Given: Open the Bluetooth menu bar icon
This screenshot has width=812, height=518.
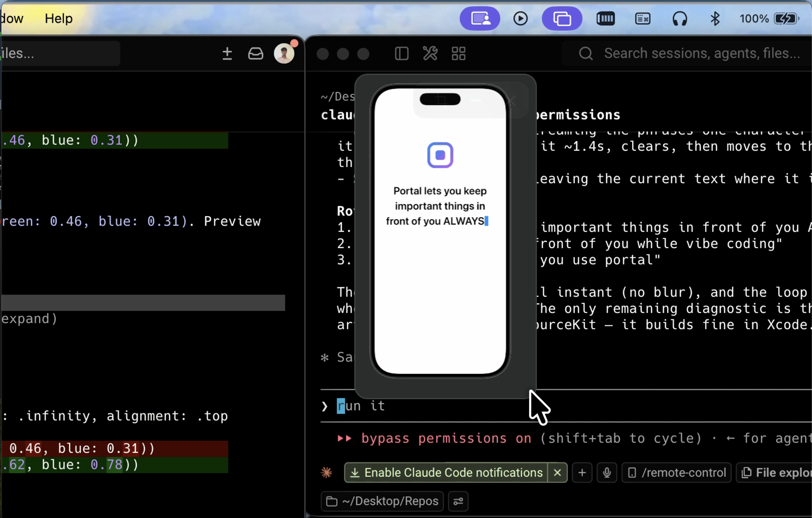Looking at the screenshot, I should pos(715,19).
